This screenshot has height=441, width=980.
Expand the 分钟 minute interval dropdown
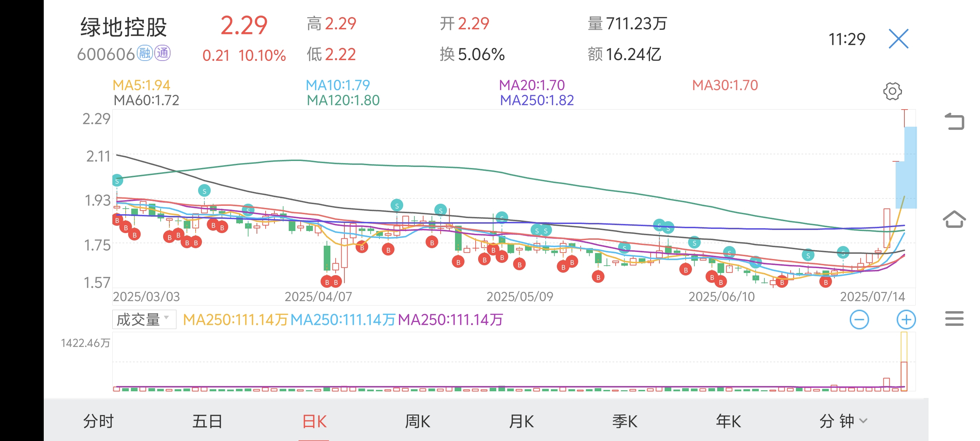843,421
